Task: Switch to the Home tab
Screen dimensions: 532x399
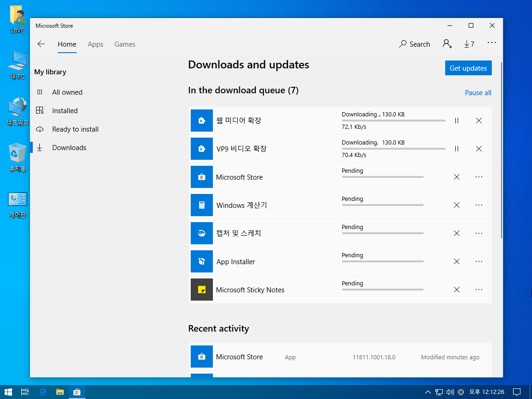Action: click(67, 44)
